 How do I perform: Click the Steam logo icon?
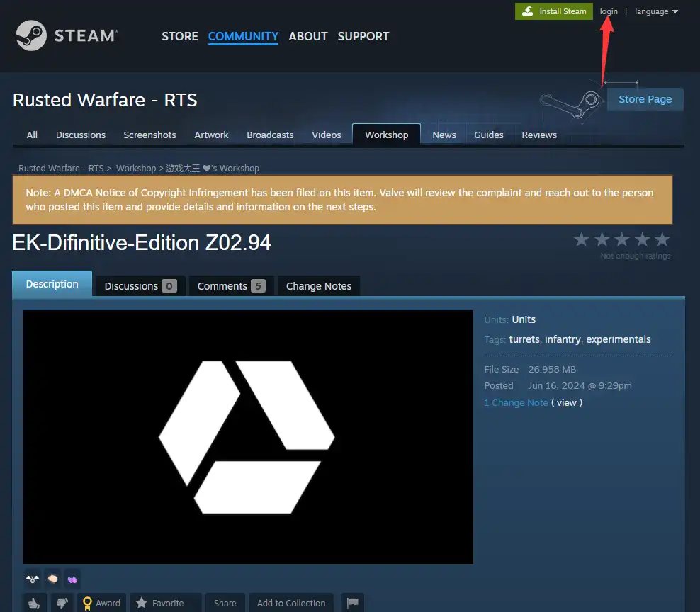31,35
